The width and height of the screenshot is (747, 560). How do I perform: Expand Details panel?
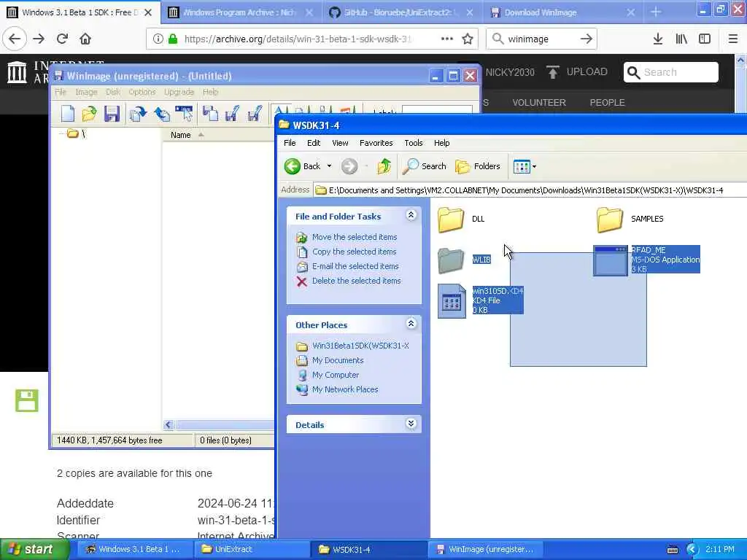click(411, 424)
